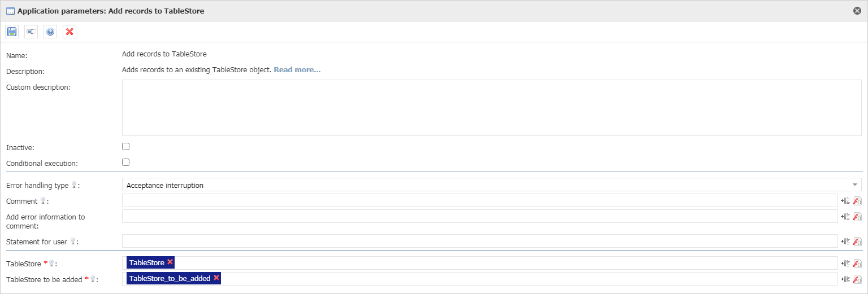Close the Application parameters dialog
The image size is (868, 294).
pos(857,11)
